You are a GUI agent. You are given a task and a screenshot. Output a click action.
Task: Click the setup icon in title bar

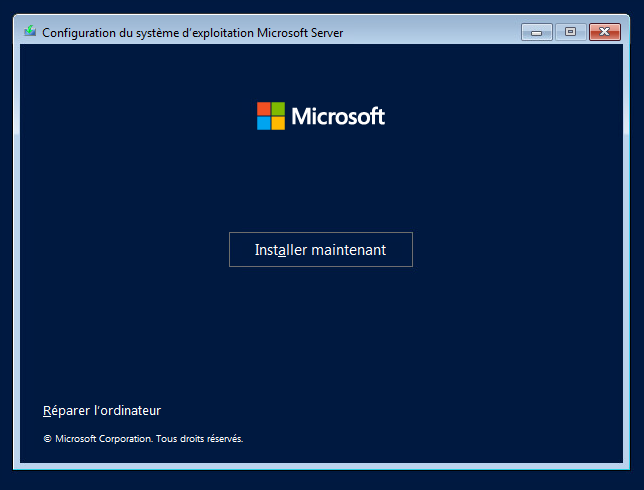(30, 31)
